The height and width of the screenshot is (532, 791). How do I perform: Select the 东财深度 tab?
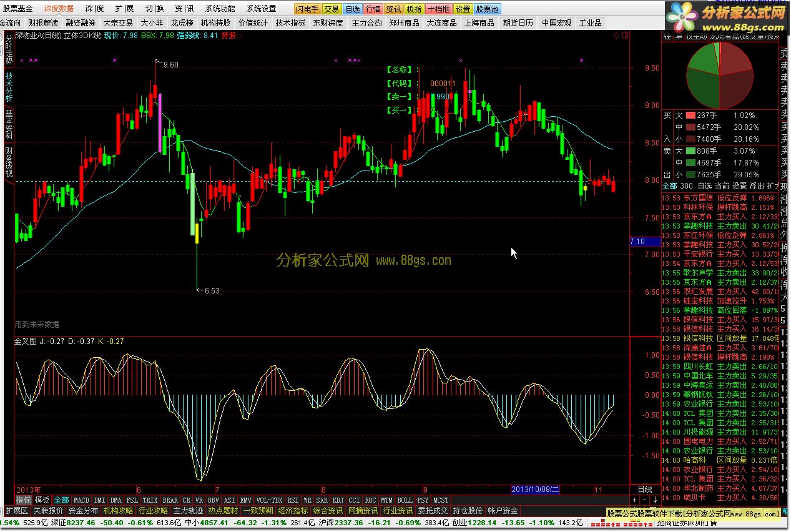pyautogui.click(x=328, y=22)
